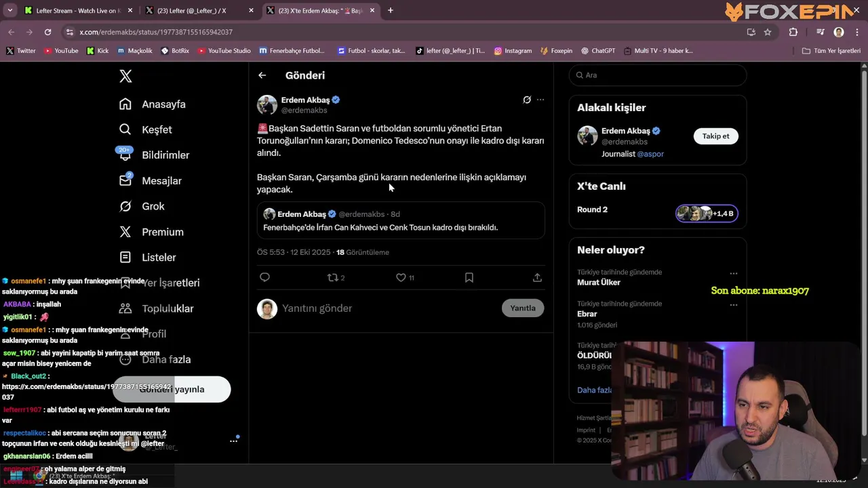Image resolution: width=868 pixels, height=488 pixels.
Task: Open Bildirimler notifications
Action: (154, 155)
